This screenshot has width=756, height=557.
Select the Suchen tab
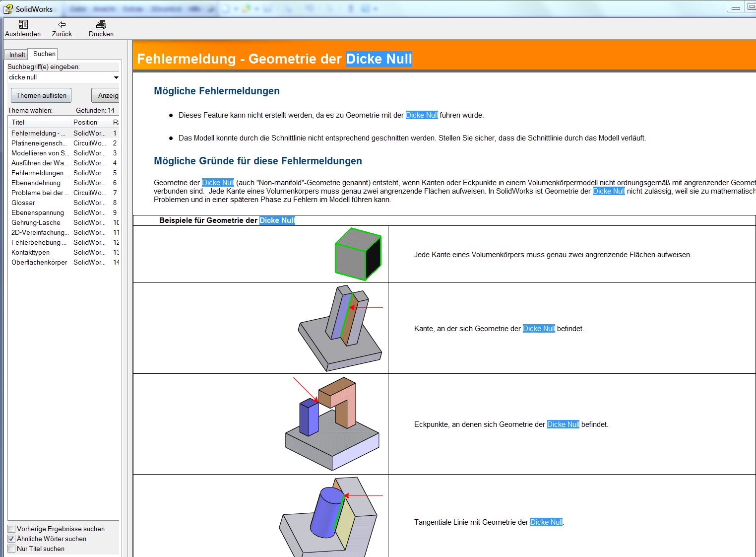(44, 54)
